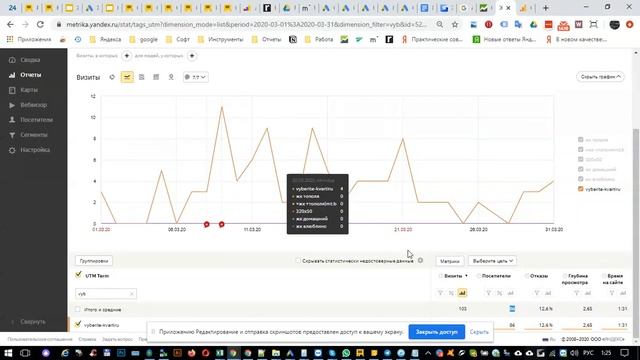Screen dimensions: 640x360
Task: Toggle the second chart legend checkbox
Action: pyautogui.click(x=580, y=149)
